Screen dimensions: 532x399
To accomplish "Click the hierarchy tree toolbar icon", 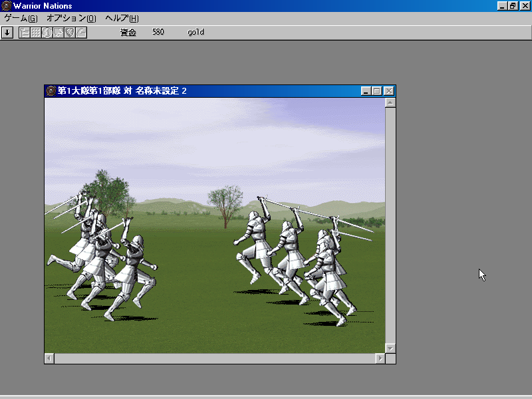I will tap(25, 33).
